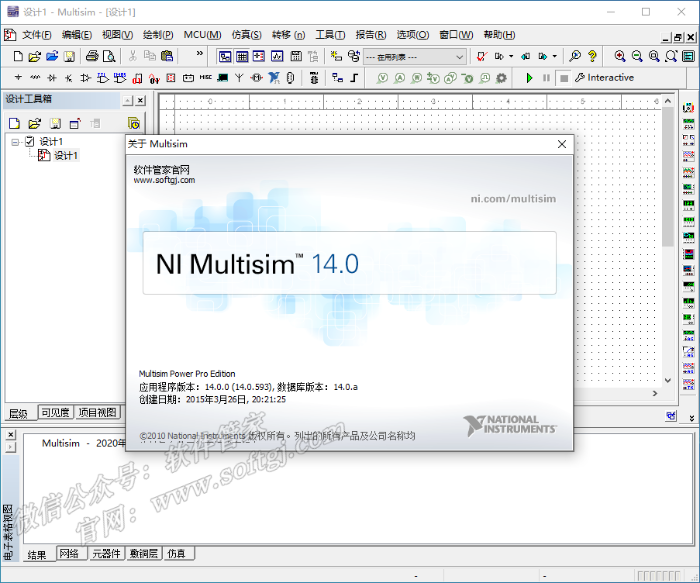Run electrical rules check icon
The width and height of the screenshot is (700, 583).
[x=481, y=56]
